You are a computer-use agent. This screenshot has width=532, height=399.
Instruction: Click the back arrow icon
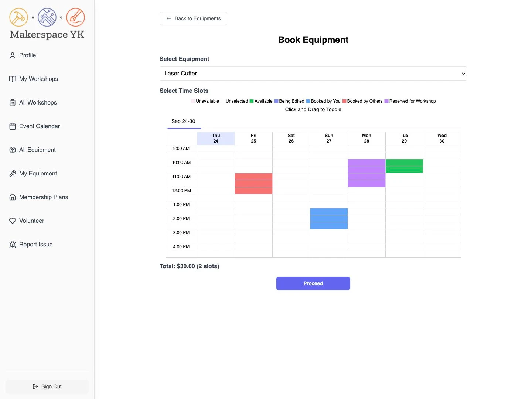(x=169, y=18)
